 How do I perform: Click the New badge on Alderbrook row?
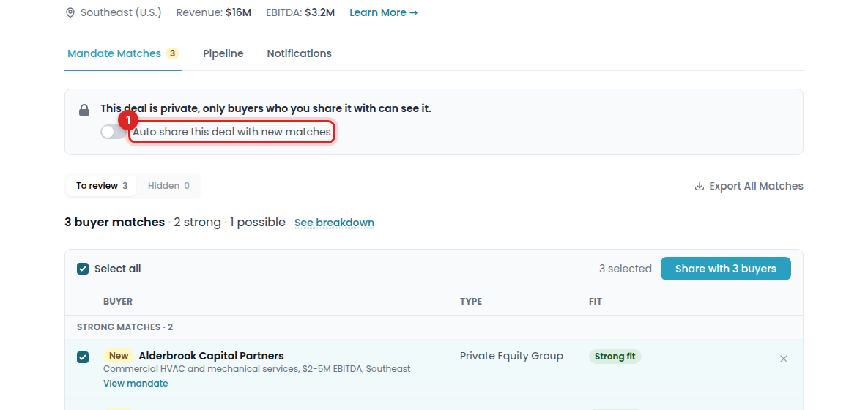click(119, 356)
